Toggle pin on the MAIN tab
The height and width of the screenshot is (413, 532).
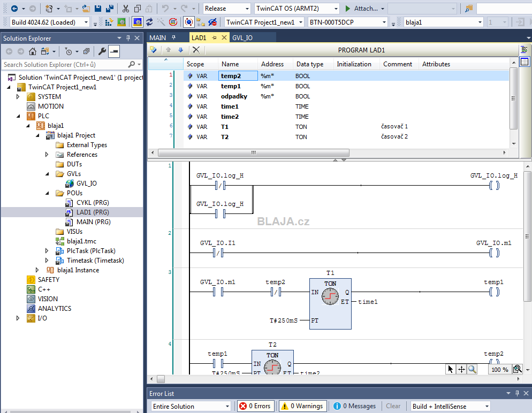(174, 37)
